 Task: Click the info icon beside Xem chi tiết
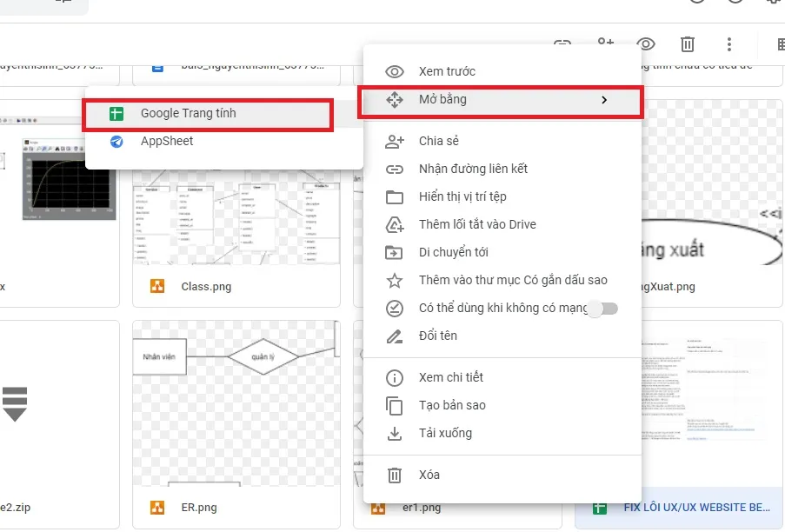pos(395,377)
